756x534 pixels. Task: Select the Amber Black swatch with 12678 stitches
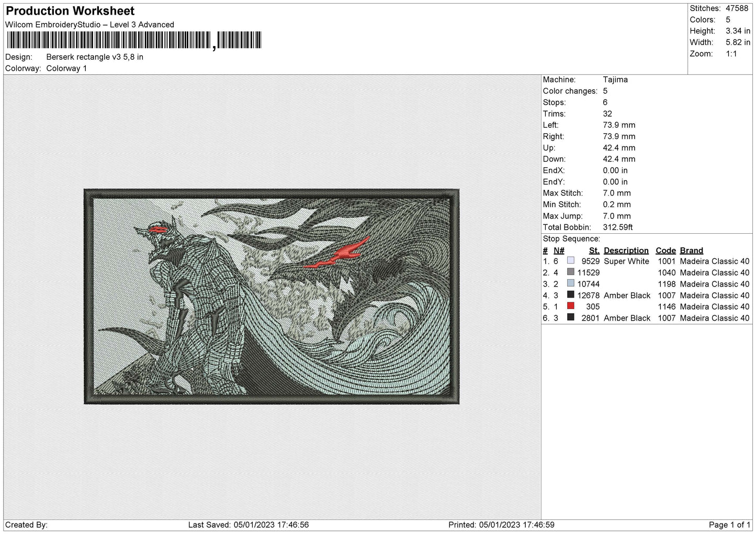click(570, 295)
